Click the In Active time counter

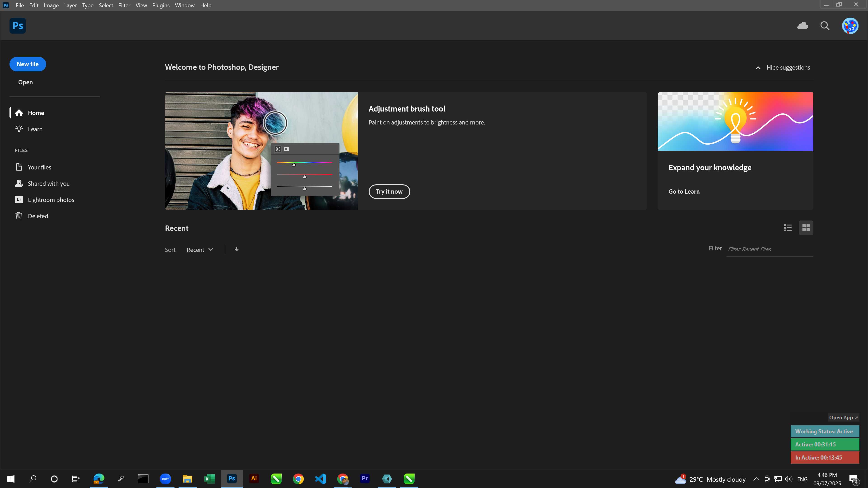[x=825, y=458]
